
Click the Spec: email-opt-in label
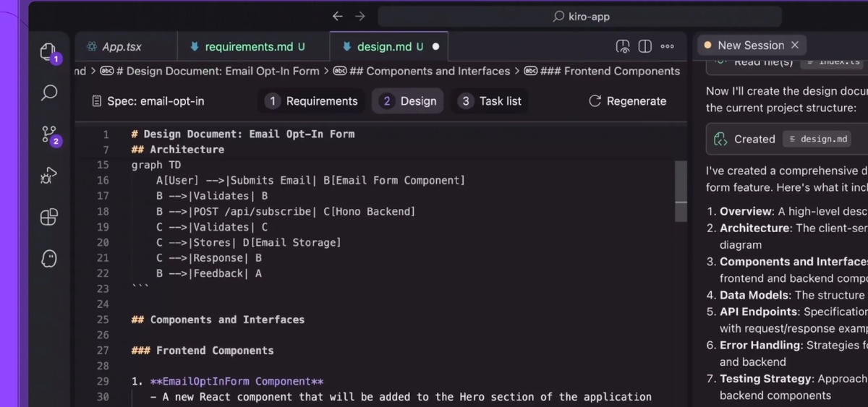point(148,101)
